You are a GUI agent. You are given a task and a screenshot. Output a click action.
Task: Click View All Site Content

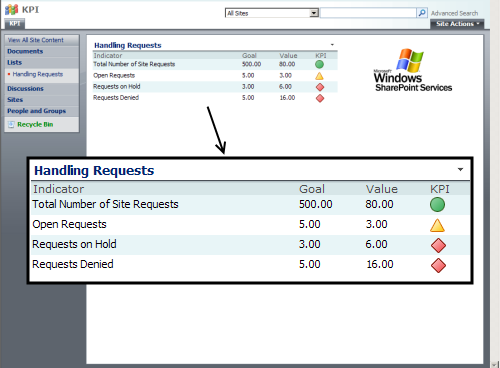pyautogui.click(x=36, y=40)
